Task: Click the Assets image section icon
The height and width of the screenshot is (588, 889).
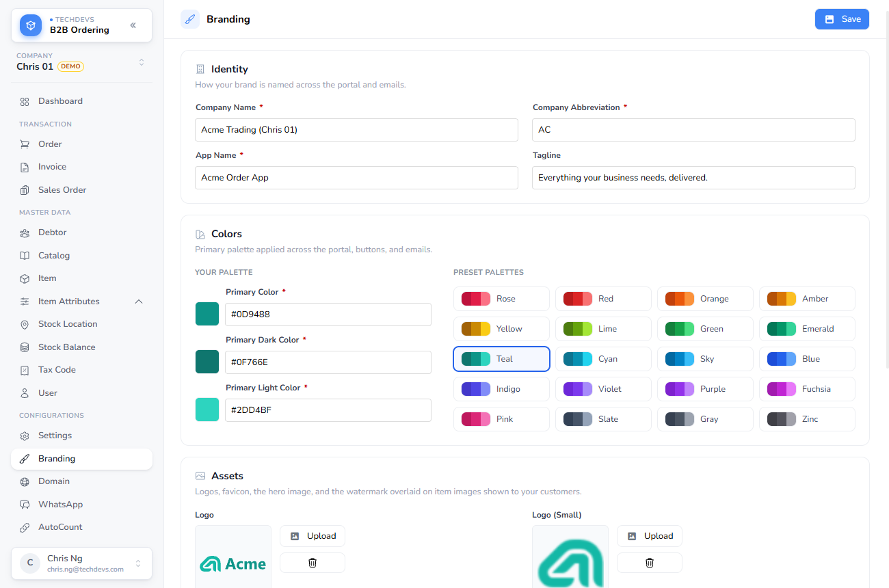Action: pos(200,476)
